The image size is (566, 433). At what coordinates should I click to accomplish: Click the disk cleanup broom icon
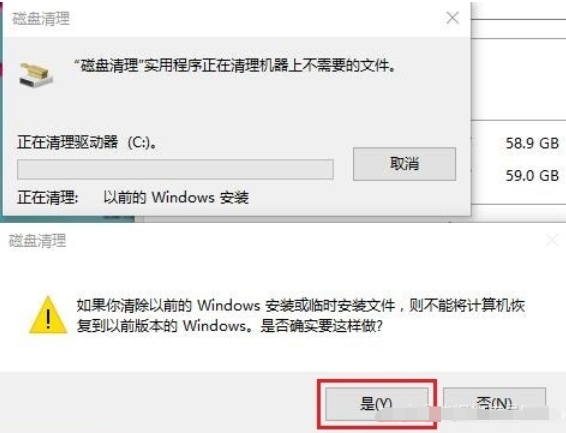[x=36, y=74]
